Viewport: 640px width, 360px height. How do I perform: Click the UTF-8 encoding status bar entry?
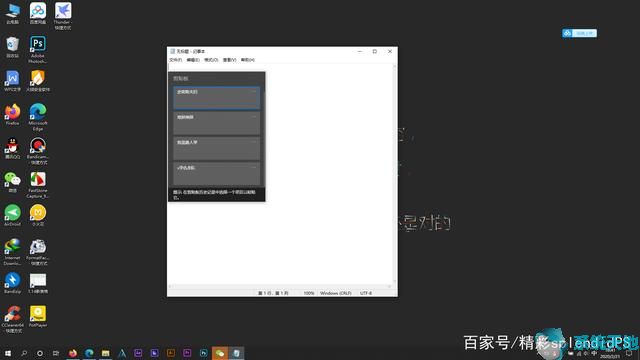point(366,293)
